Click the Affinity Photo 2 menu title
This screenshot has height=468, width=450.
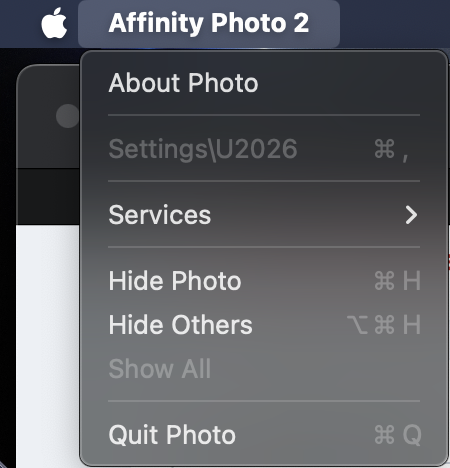point(209,23)
